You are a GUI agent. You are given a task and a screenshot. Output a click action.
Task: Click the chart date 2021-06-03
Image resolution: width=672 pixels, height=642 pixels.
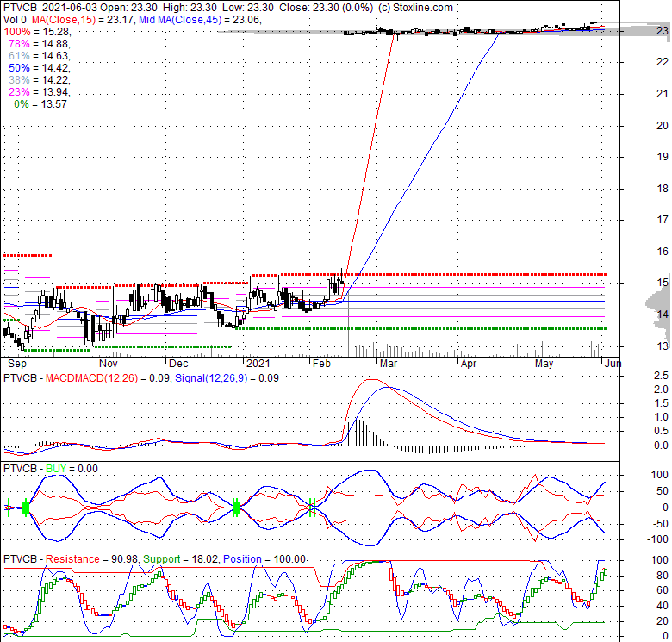(71, 8)
